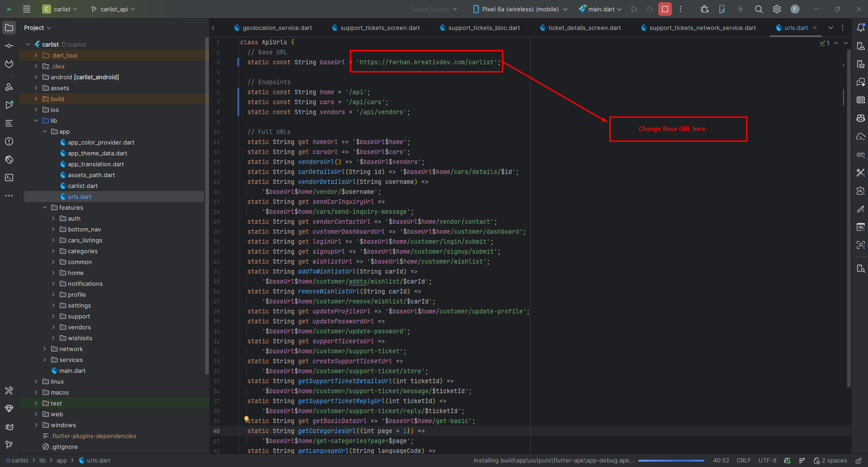
Task: Click Flutter hot reload lightning icon
Action: tap(740, 9)
